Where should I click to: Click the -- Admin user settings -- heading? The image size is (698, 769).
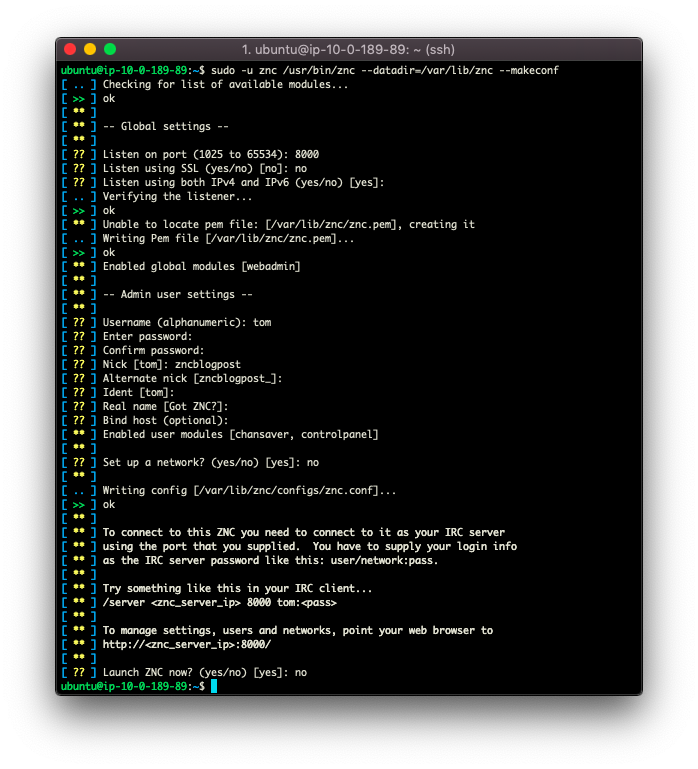(x=178, y=294)
